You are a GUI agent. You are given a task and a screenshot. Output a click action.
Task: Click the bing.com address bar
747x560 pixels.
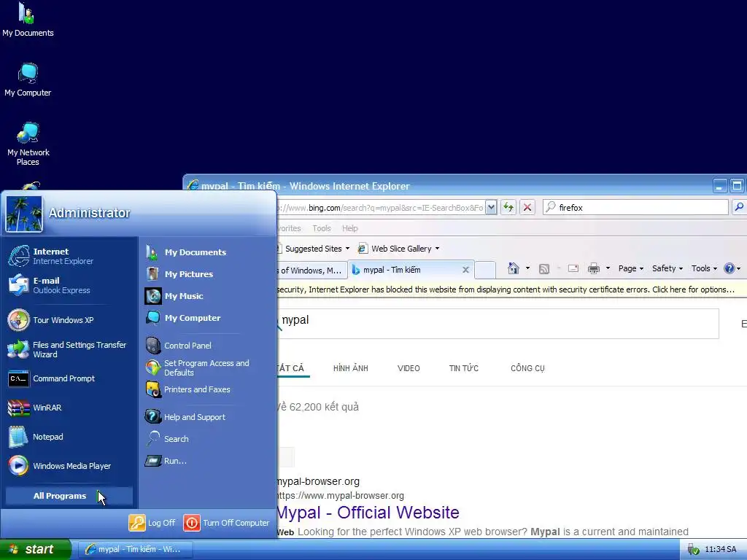click(x=381, y=208)
